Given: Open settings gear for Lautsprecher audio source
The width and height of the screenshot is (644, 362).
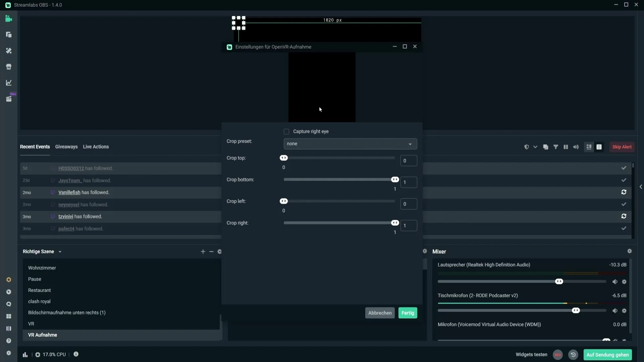Looking at the screenshot, I should point(624,282).
